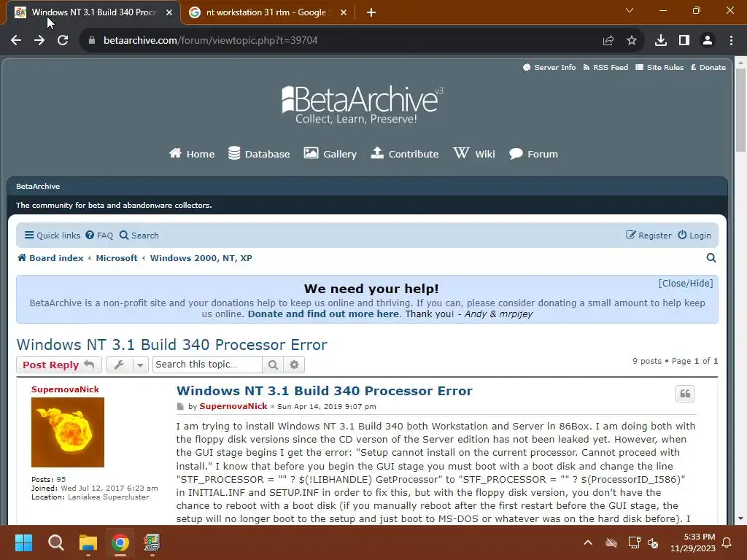Click the small post icon before byline

[180, 407]
